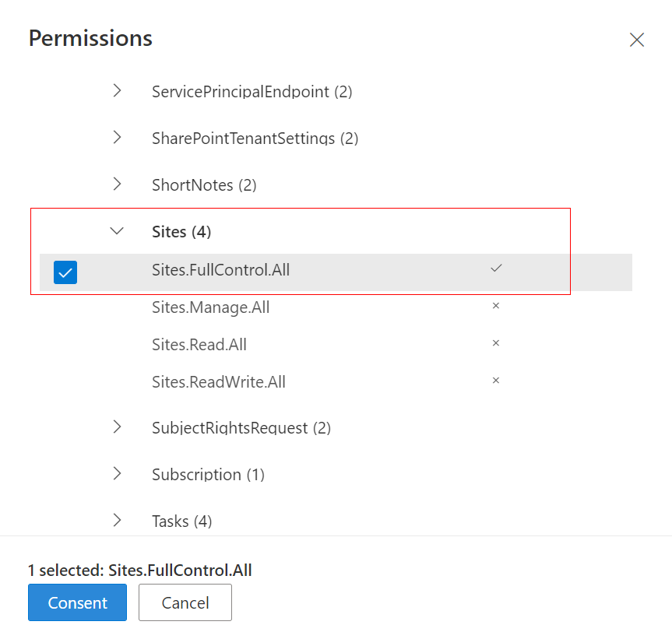Image resolution: width=672 pixels, height=639 pixels.
Task: Click the X status icon beside Sites.Manage.All
Action: (x=496, y=306)
